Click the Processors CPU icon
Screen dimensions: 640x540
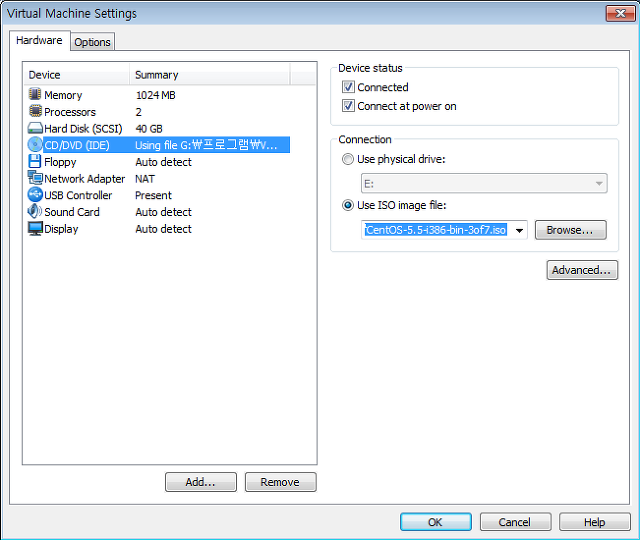(35, 111)
